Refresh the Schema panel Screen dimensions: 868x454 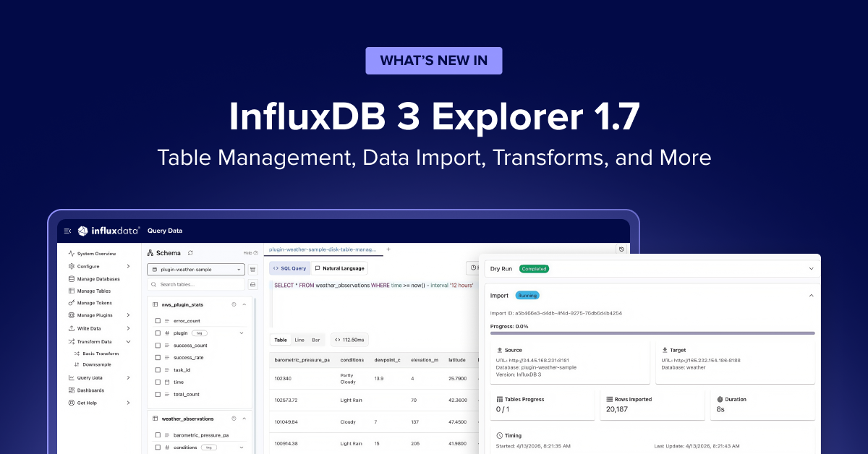(190, 253)
